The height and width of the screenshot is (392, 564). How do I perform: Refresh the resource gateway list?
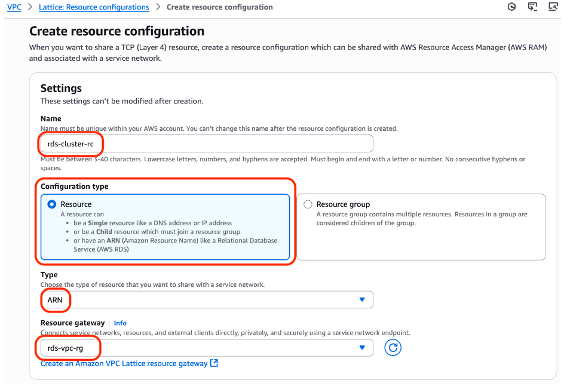[393, 347]
